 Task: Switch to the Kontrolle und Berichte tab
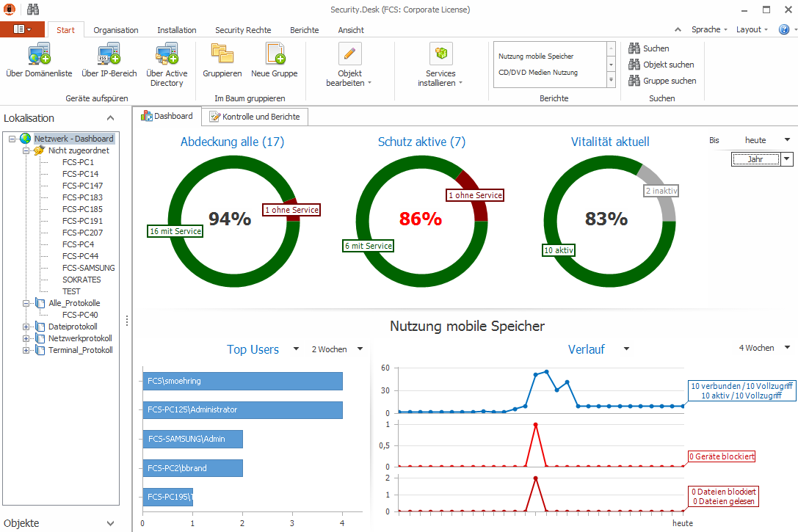(255, 117)
